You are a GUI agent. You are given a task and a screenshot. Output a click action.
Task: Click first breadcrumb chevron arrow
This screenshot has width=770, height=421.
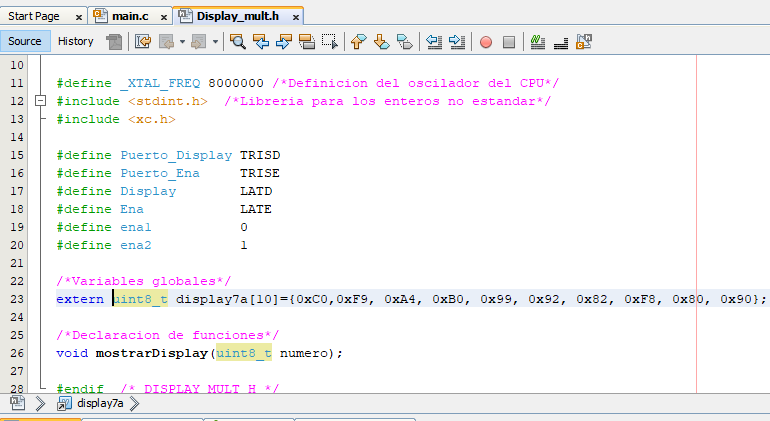coord(40,404)
